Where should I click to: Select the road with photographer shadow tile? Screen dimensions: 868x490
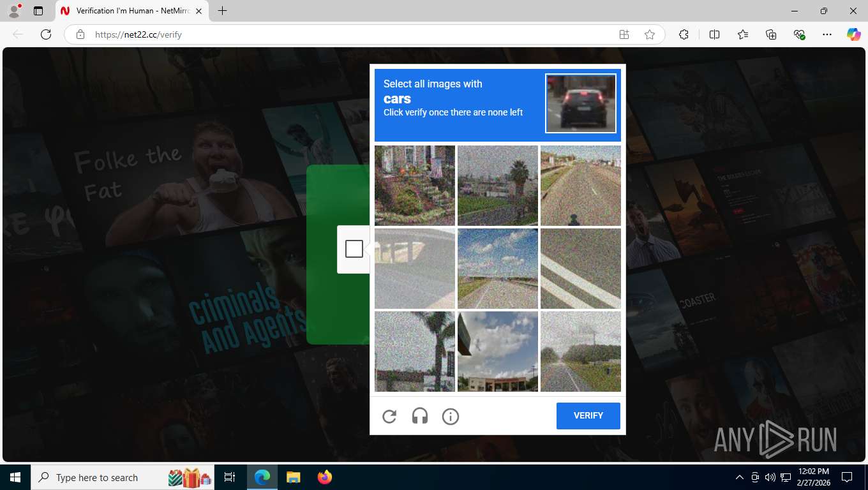tap(581, 186)
